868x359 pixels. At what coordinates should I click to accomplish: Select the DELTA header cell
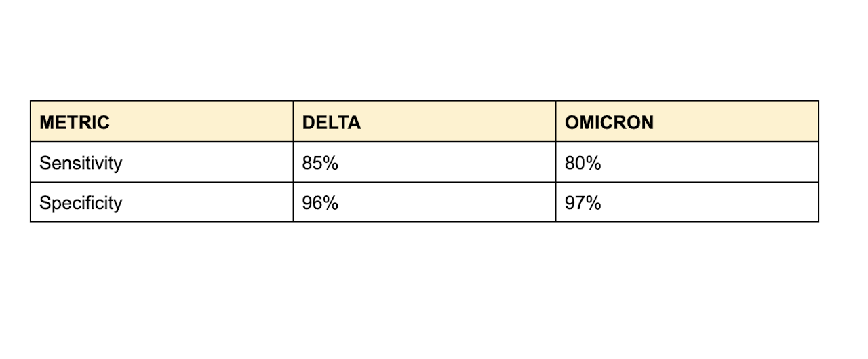click(425, 121)
